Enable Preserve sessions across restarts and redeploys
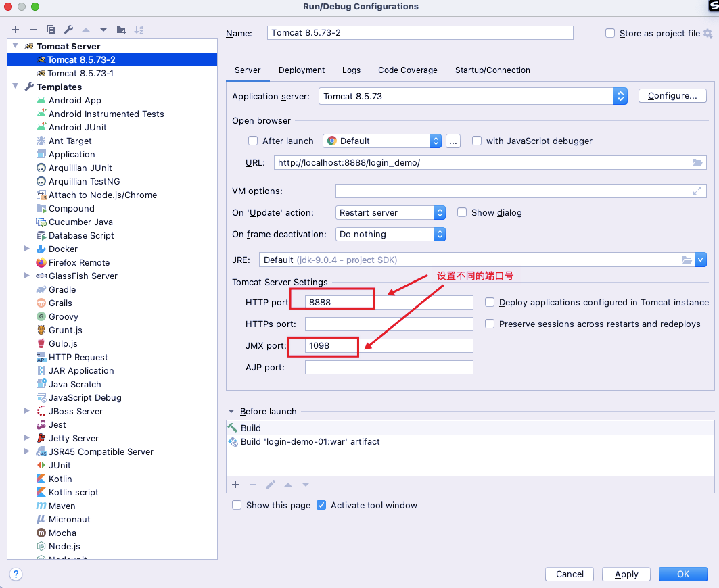The height and width of the screenshot is (588, 719). click(490, 324)
